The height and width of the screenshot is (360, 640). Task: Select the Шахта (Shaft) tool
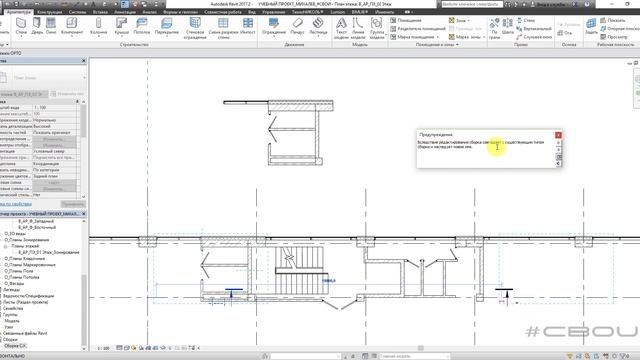coord(508,27)
